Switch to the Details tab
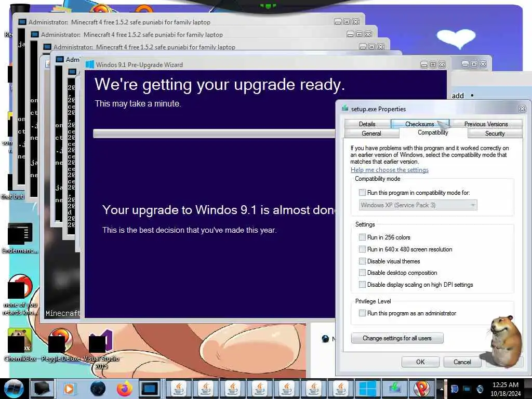This screenshot has height=399, width=532. pyautogui.click(x=367, y=124)
